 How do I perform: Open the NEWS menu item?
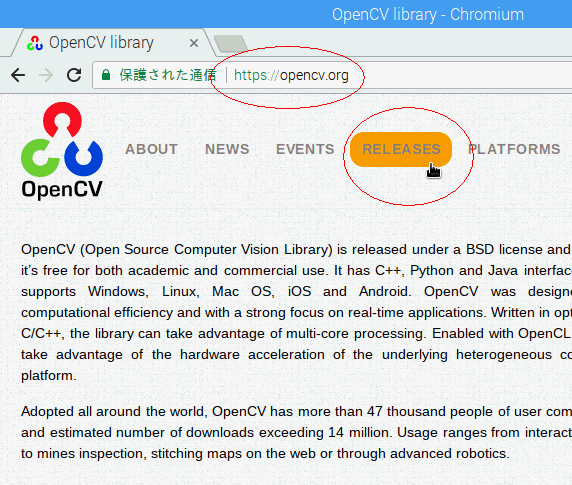(227, 149)
